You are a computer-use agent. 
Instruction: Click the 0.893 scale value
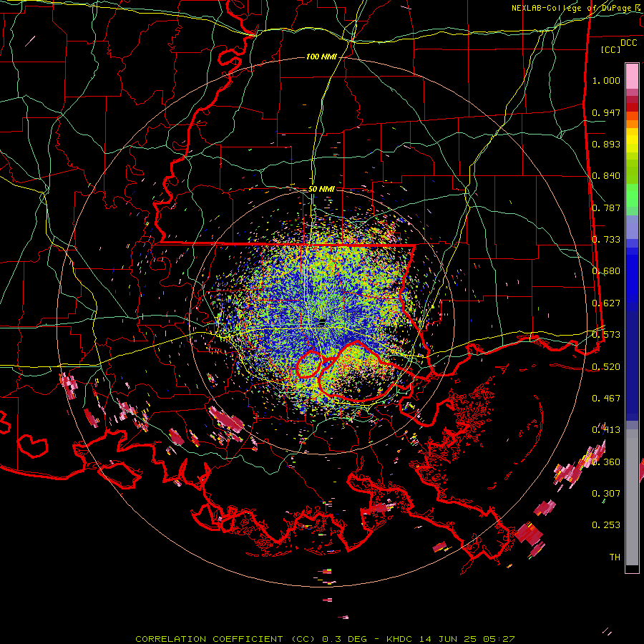coord(606,144)
